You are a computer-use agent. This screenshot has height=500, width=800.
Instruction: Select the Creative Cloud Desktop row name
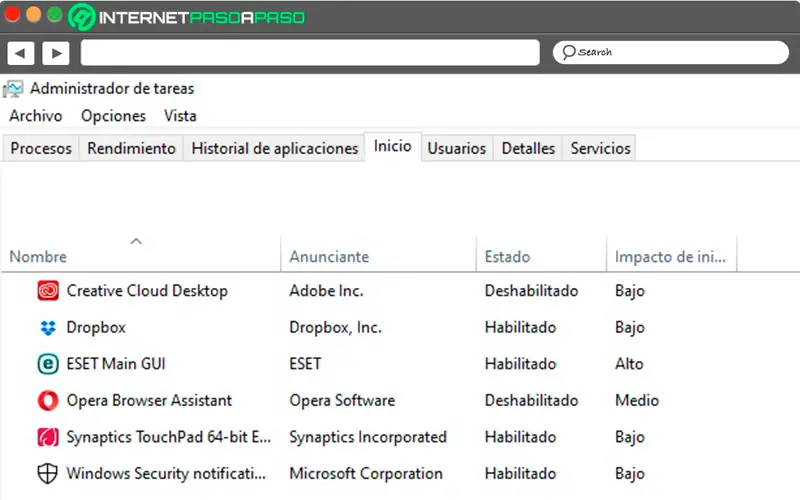pyautogui.click(x=147, y=291)
